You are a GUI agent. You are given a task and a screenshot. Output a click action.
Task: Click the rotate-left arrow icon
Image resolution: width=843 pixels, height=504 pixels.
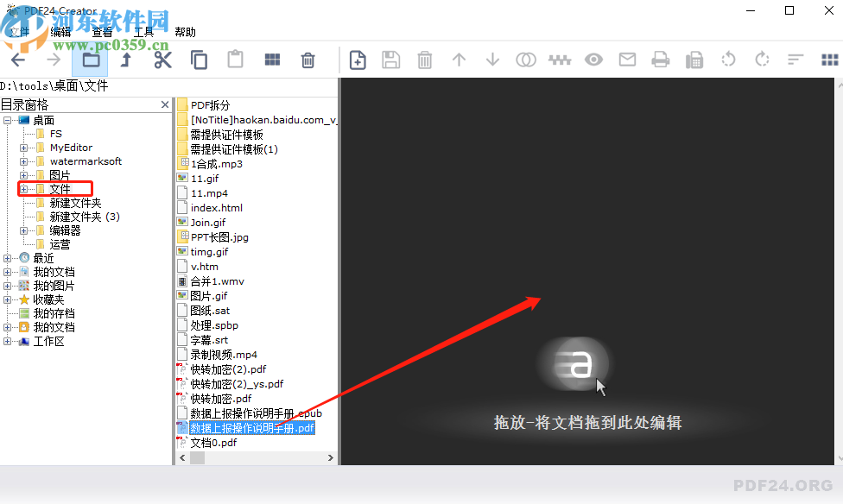pos(728,60)
